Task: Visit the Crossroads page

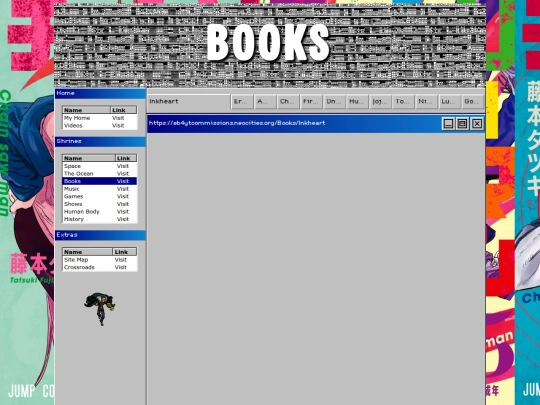Action: 100,267
